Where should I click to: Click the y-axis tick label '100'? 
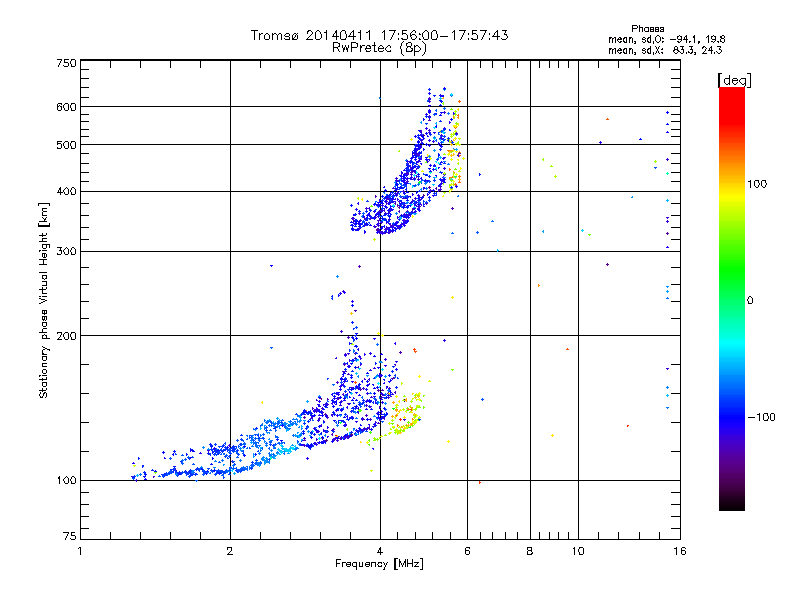pyautogui.click(x=66, y=480)
